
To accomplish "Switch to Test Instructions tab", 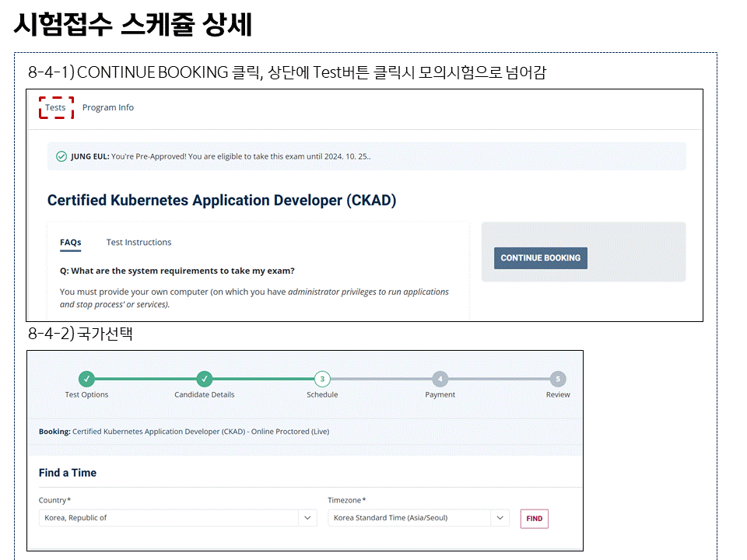I will click(139, 243).
